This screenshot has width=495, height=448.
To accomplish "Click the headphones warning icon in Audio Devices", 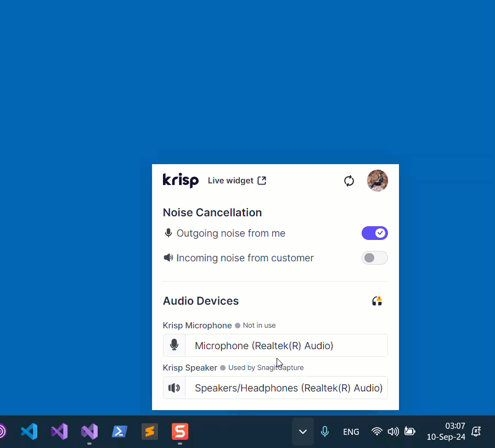I will pyautogui.click(x=377, y=300).
